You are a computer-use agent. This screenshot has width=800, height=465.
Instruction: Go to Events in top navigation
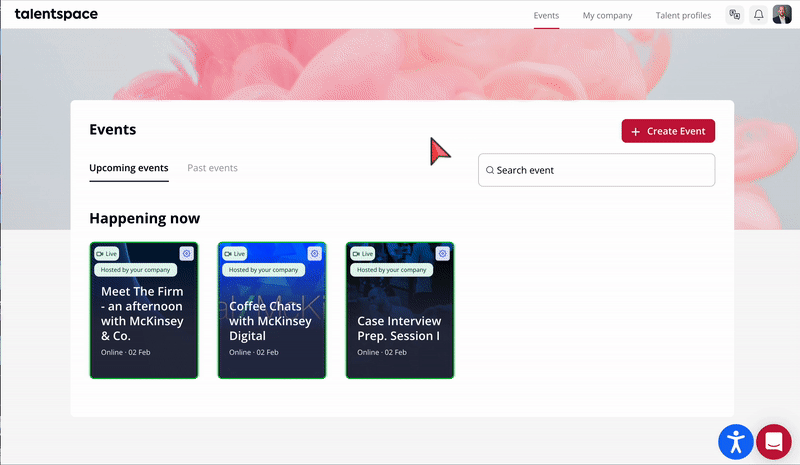tap(546, 15)
